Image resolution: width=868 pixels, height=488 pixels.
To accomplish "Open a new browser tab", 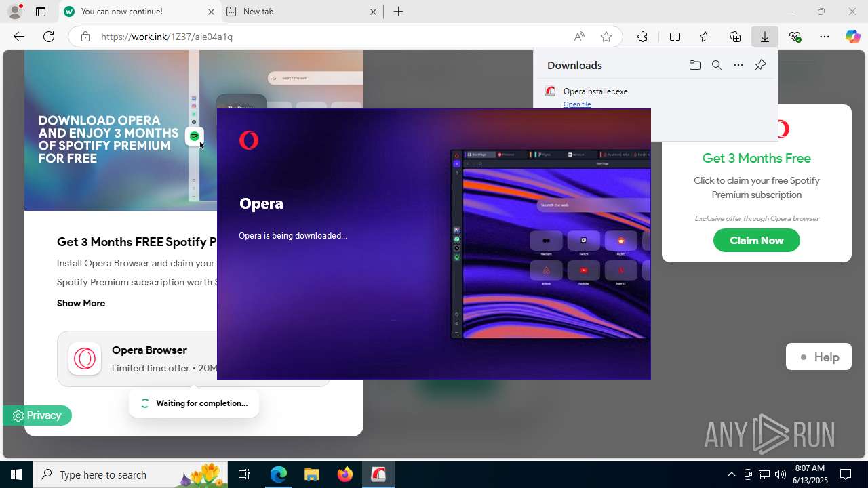I will 398,12.
